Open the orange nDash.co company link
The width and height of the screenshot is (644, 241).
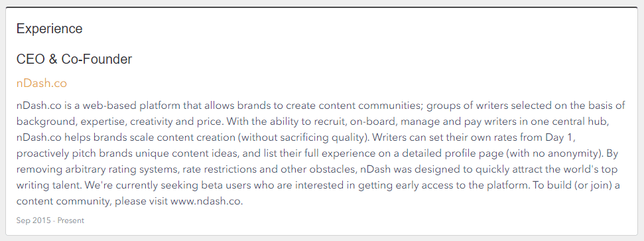click(42, 83)
